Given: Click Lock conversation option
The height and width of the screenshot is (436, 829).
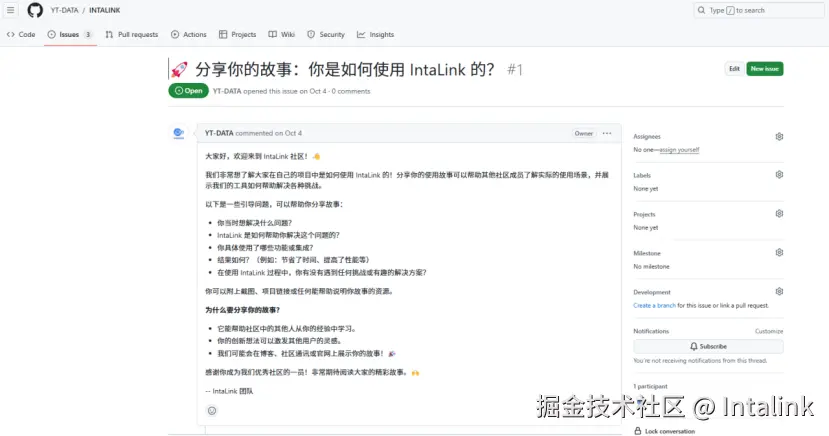Looking at the screenshot, I should click(665, 431).
